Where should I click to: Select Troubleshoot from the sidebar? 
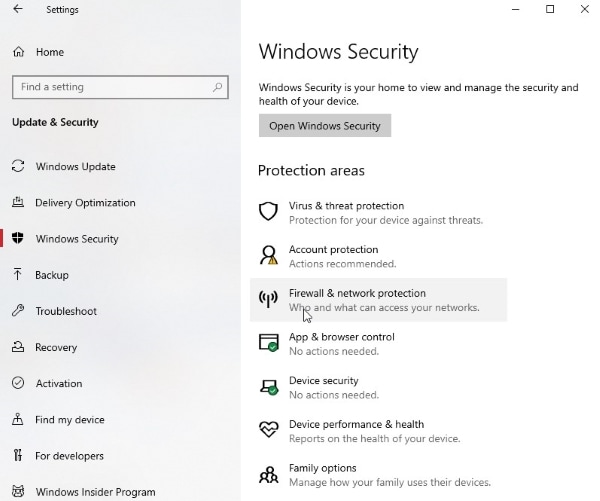[x=66, y=311]
